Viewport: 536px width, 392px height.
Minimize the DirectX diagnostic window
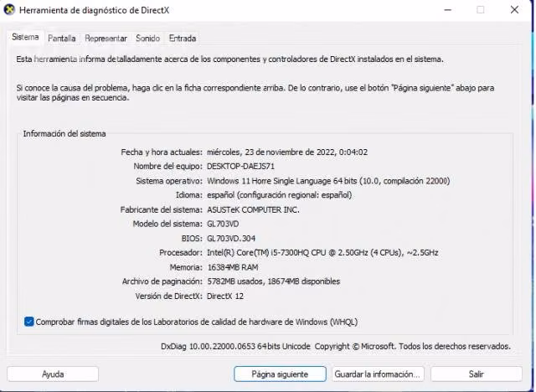(448, 10)
